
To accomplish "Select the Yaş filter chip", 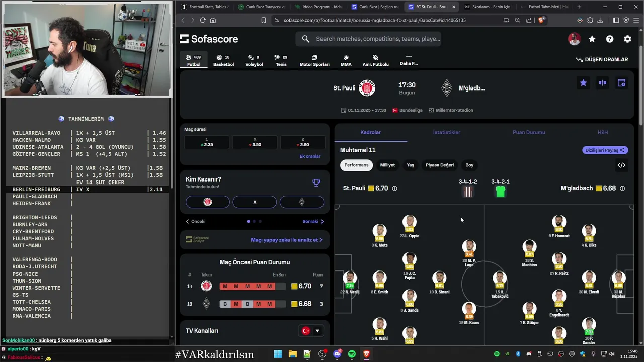I will pyautogui.click(x=411, y=165).
